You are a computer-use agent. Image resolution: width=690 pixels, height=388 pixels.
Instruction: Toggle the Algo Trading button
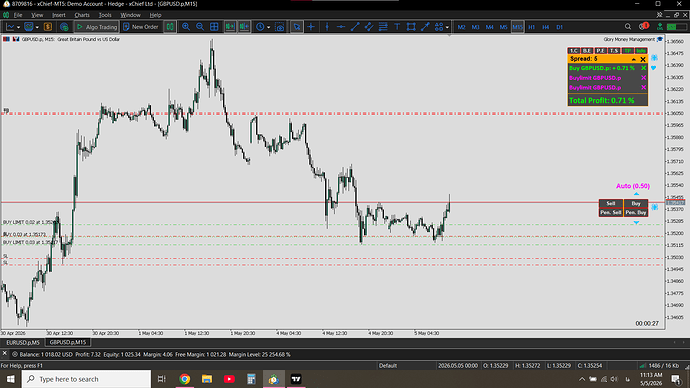click(x=96, y=27)
